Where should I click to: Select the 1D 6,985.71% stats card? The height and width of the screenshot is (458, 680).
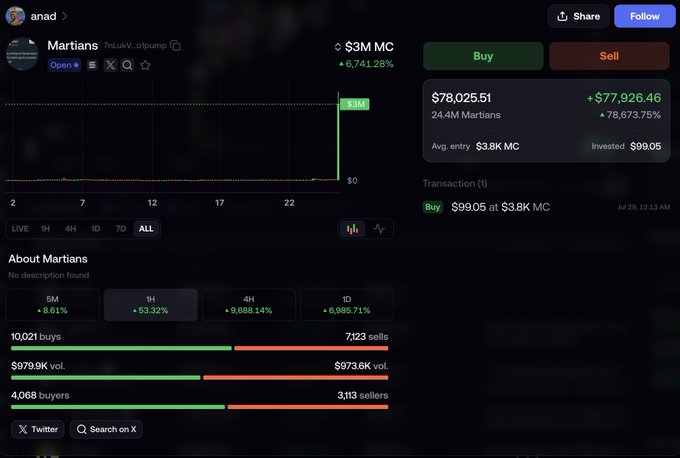[347, 305]
